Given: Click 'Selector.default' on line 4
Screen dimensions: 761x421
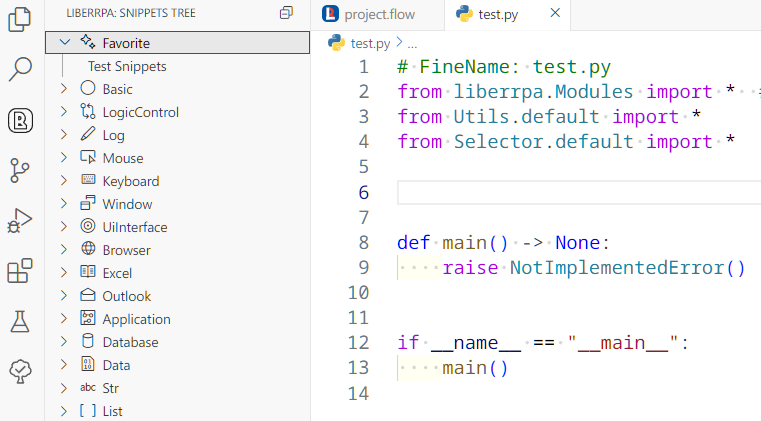Looking at the screenshot, I should click(543, 142).
